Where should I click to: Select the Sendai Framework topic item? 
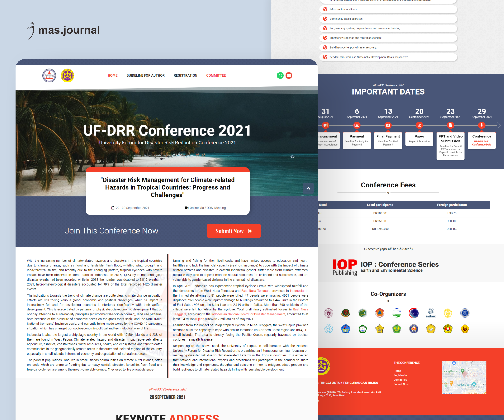point(388,57)
